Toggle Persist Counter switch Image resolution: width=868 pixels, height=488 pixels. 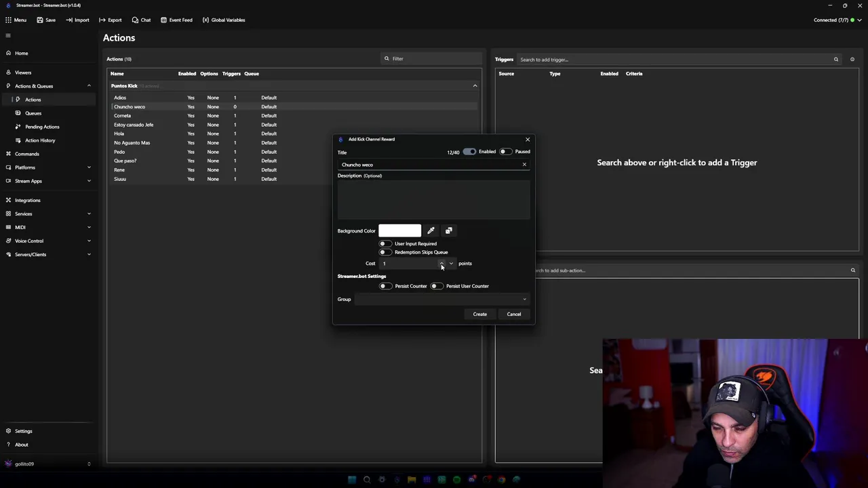tap(384, 286)
